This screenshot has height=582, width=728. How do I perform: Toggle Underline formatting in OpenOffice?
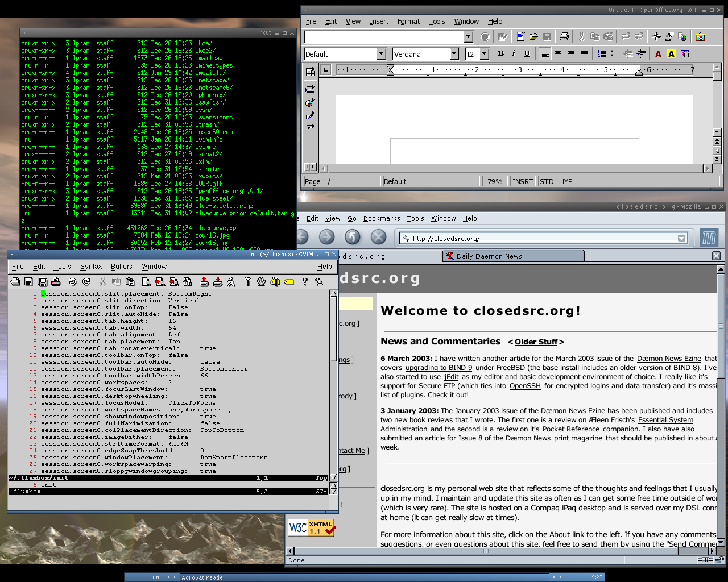tap(527, 53)
